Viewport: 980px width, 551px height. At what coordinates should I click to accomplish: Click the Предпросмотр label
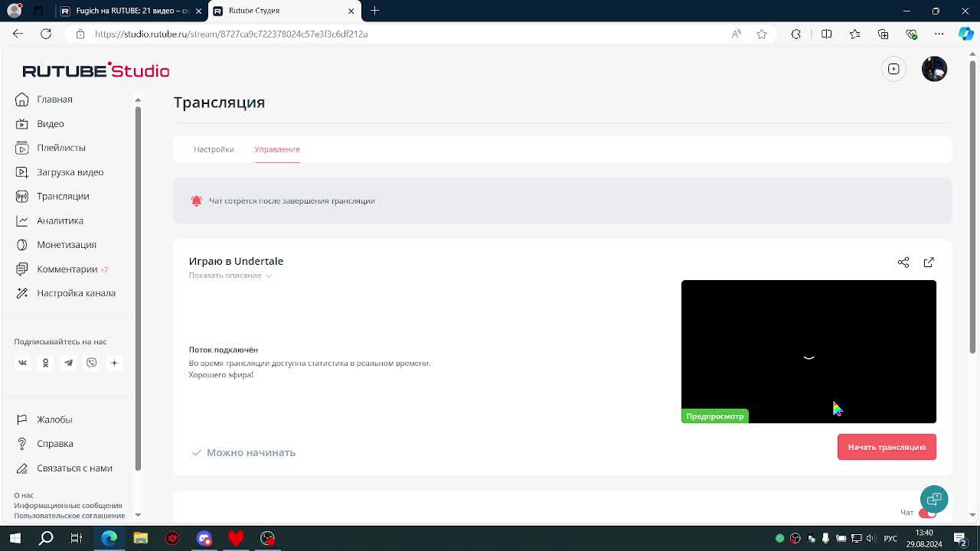click(715, 416)
